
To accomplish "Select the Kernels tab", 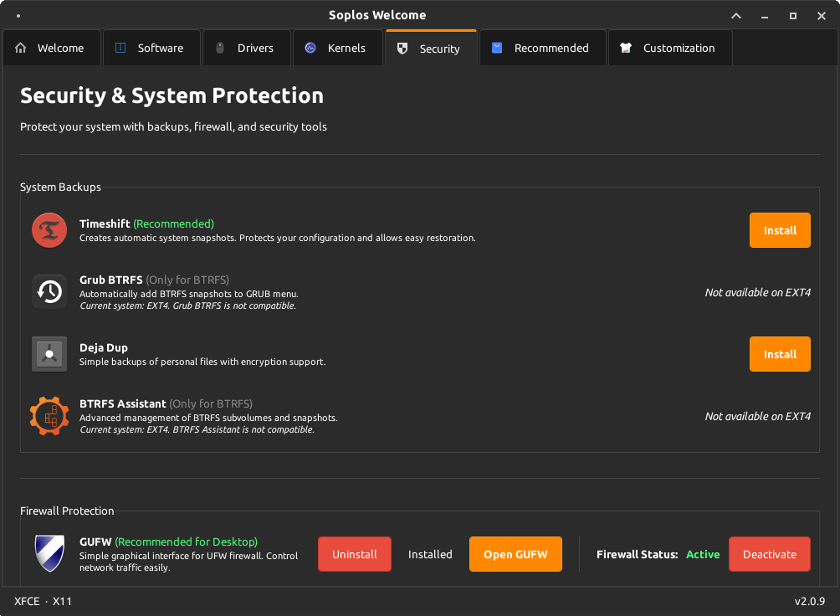I will 338,48.
